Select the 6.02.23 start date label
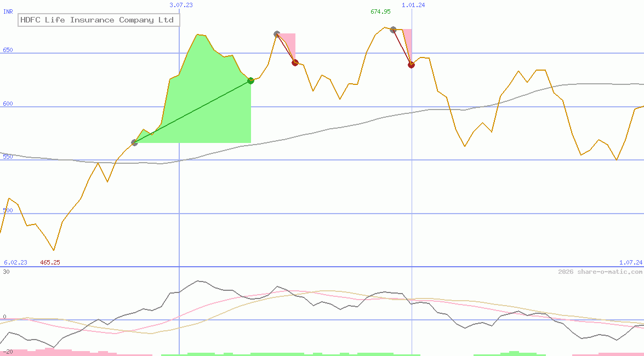Image resolution: width=644 pixels, height=356 pixels. tap(15, 262)
